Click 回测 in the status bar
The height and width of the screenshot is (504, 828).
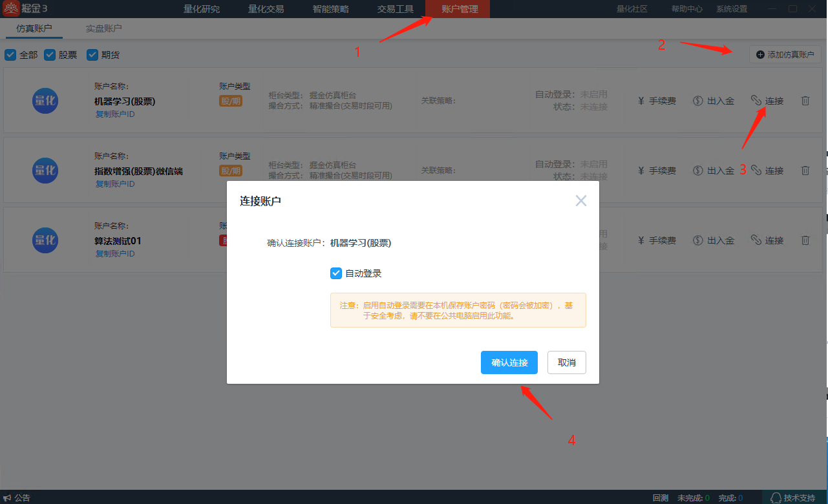[661, 498]
